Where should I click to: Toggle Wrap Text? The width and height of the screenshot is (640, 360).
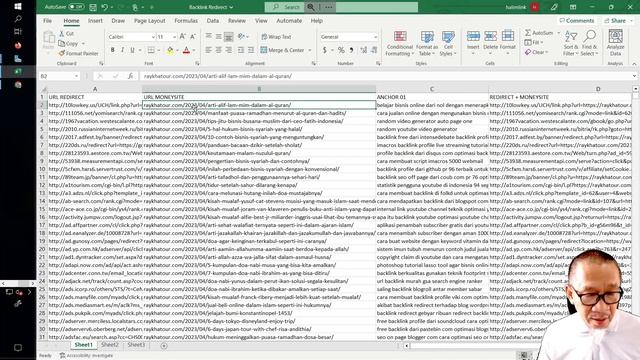click(x=276, y=37)
